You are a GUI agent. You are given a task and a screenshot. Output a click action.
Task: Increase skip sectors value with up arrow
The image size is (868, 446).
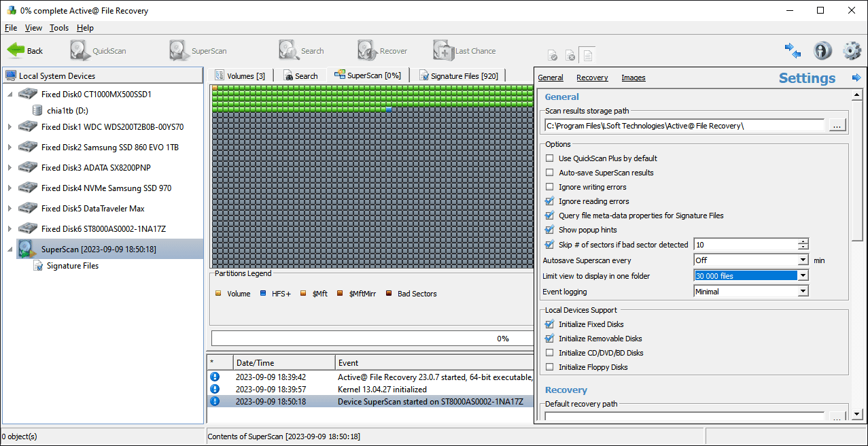(803, 241)
